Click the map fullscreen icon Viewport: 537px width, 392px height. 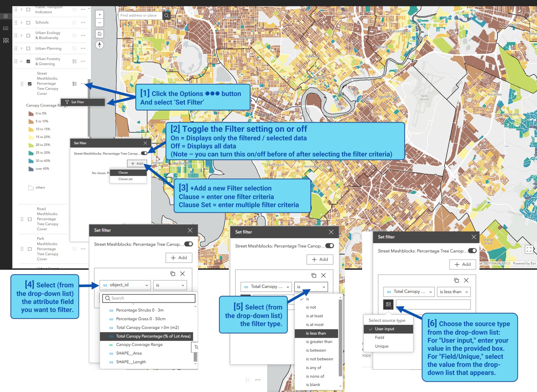pos(529,249)
